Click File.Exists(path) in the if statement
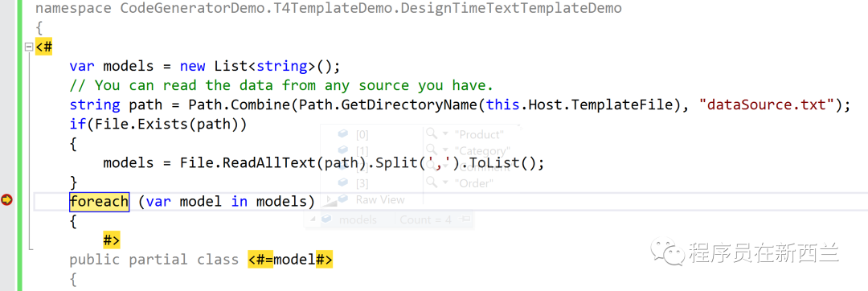This screenshot has height=291, width=868. click(x=166, y=124)
